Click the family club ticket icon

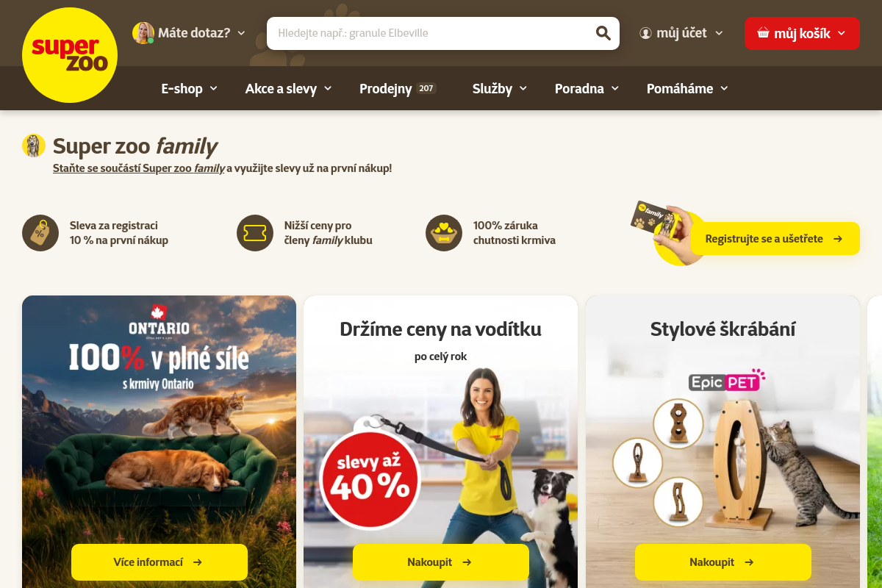tap(255, 233)
